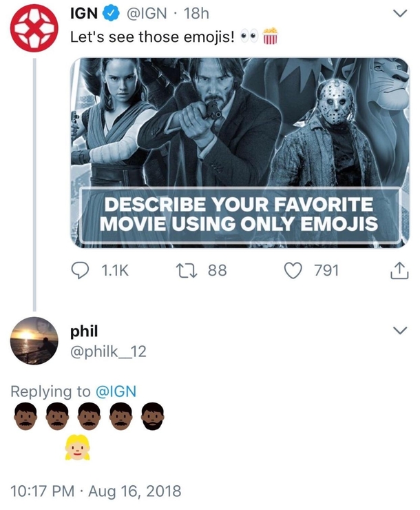Image resolution: width=420 pixels, height=510 pixels.
Task: Retweet the IGN tweet
Action: click(187, 271)
